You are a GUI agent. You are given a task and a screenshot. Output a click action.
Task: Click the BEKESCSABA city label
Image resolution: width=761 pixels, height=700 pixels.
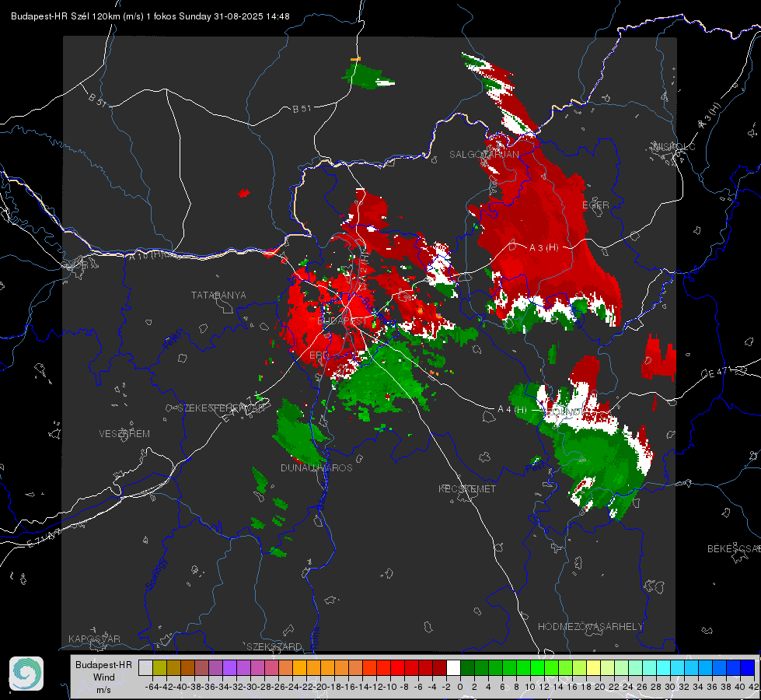(x=734, y=549)
